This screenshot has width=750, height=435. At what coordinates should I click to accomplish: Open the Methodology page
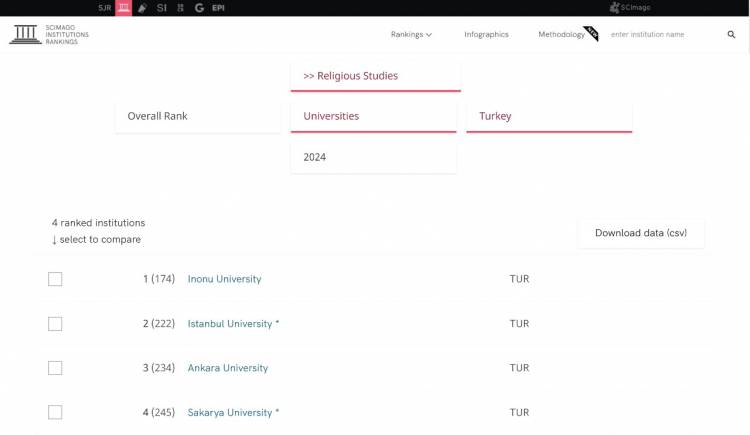(561, 34)
